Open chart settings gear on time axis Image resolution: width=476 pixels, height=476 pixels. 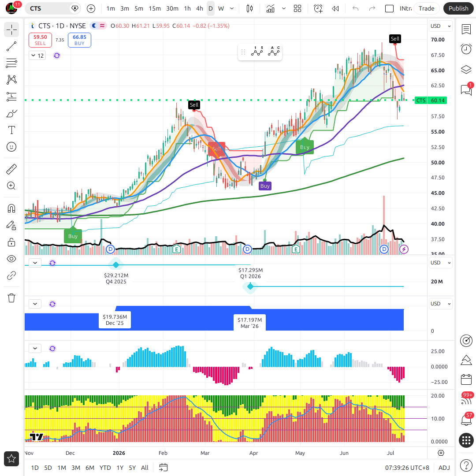[441, 453]
